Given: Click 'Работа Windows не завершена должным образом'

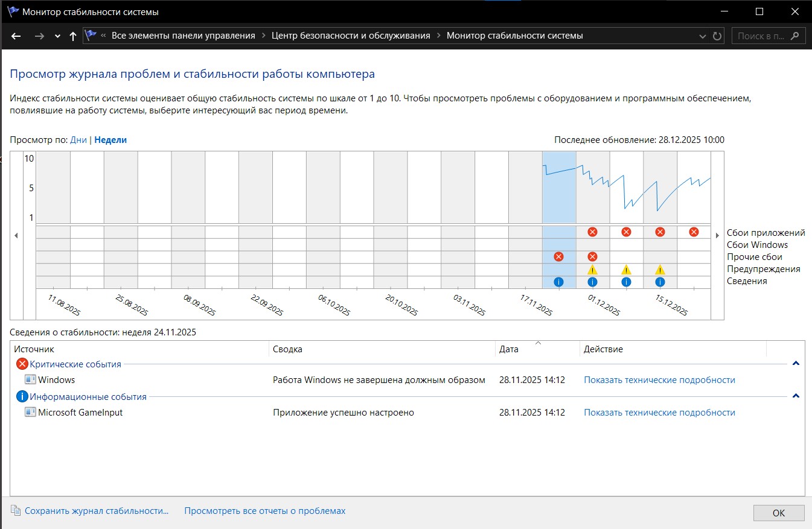Looking at the screenshot, I should click(x=379, y=380).
